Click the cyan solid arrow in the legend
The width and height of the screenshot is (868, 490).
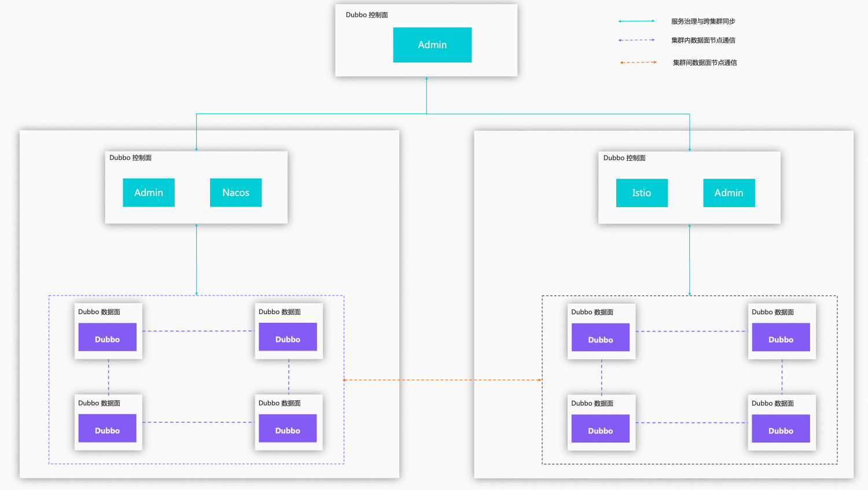coord(637,21)
